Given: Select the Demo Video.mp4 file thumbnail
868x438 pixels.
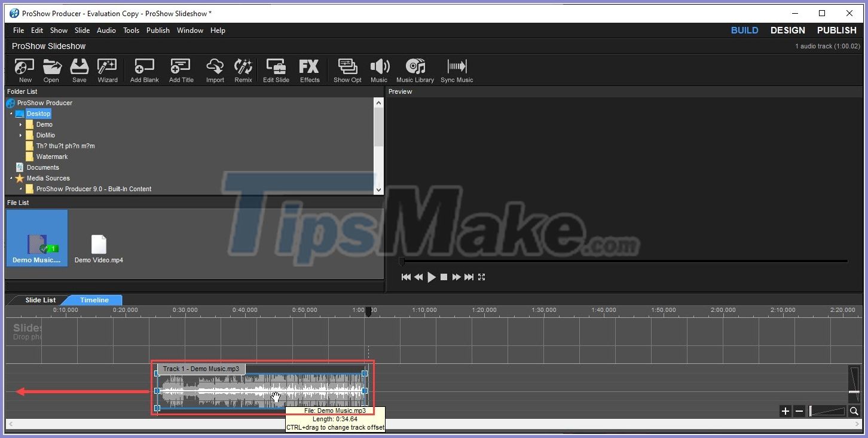Looking at the screenshot, I should point(99,244).
